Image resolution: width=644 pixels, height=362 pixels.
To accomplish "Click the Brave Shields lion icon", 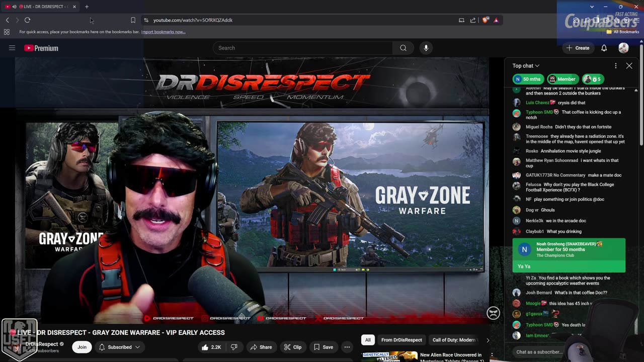I will [x=485, y=20].
